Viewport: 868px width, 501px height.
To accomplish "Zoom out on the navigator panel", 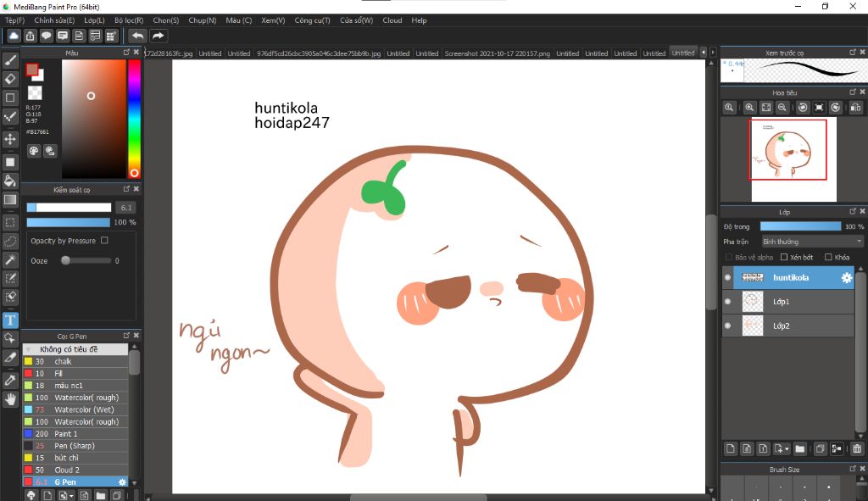I will [782, 108].
